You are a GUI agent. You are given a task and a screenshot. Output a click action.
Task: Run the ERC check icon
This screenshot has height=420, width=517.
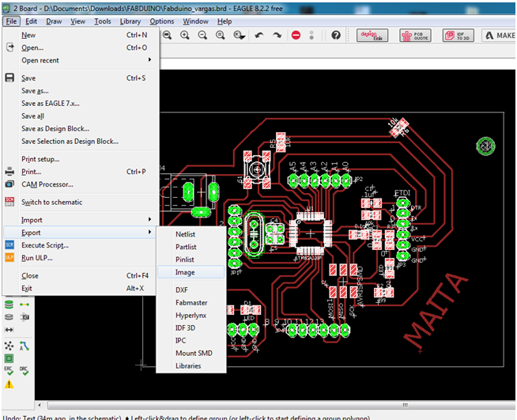coord(9,371)
